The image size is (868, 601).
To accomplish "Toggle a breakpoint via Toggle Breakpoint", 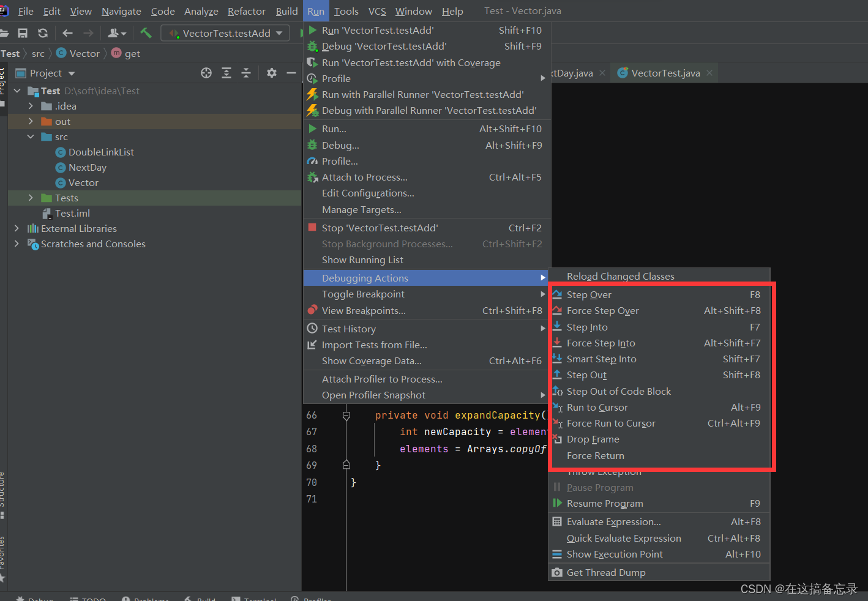I will click(363, 294).
